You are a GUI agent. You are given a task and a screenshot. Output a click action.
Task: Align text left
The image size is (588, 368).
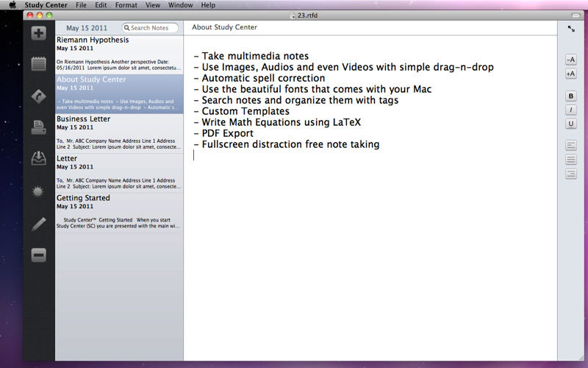571,145
